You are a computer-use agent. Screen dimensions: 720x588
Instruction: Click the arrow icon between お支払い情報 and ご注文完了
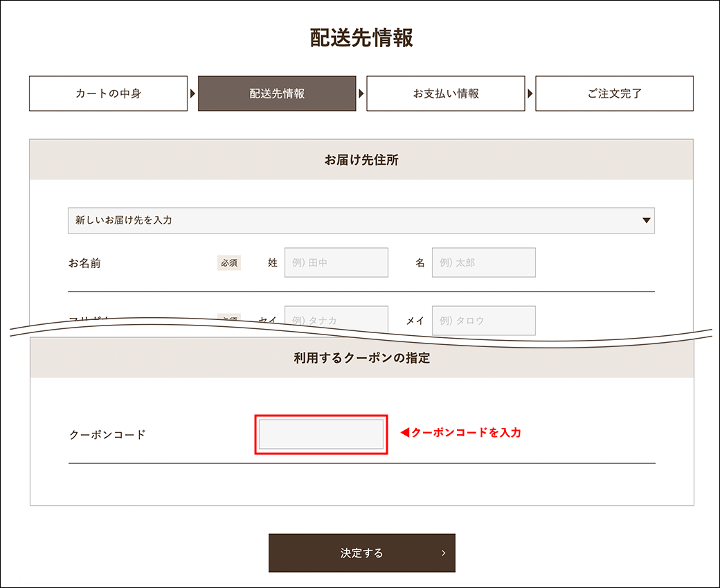(x=530, y=93)
